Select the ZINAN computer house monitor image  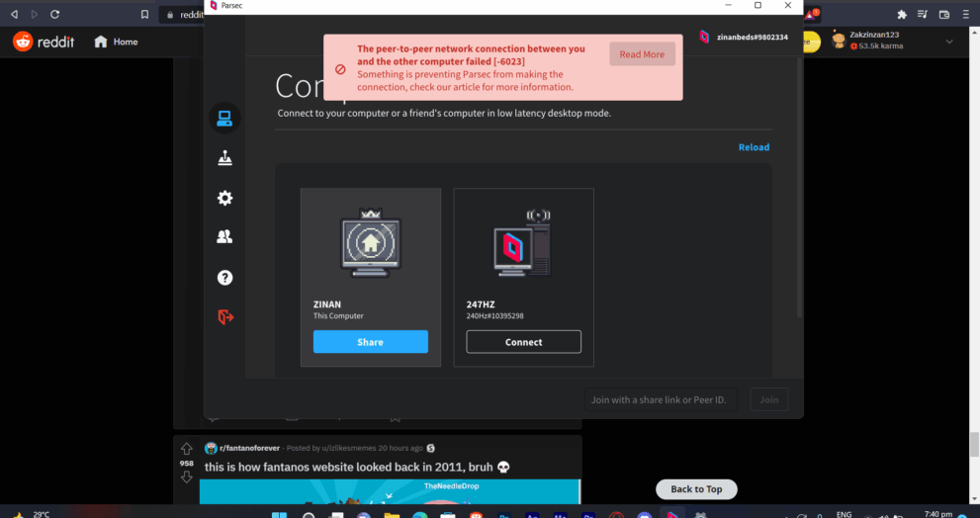[371, 243]
